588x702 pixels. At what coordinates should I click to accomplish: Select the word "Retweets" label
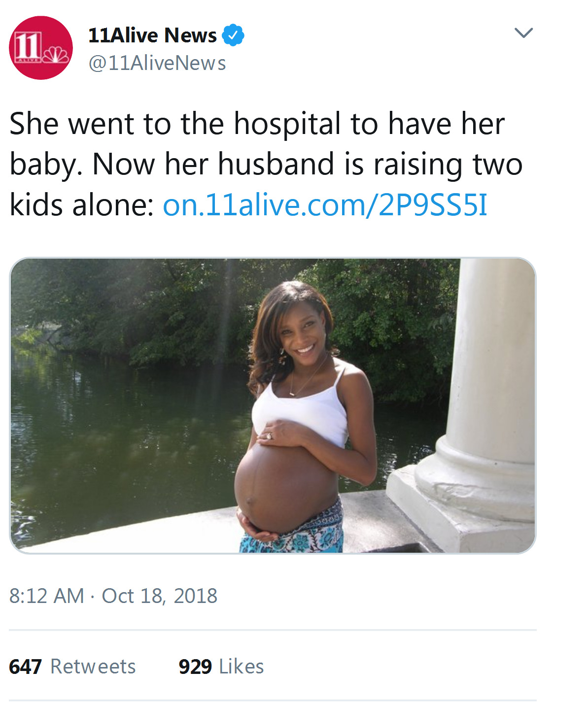93,667
